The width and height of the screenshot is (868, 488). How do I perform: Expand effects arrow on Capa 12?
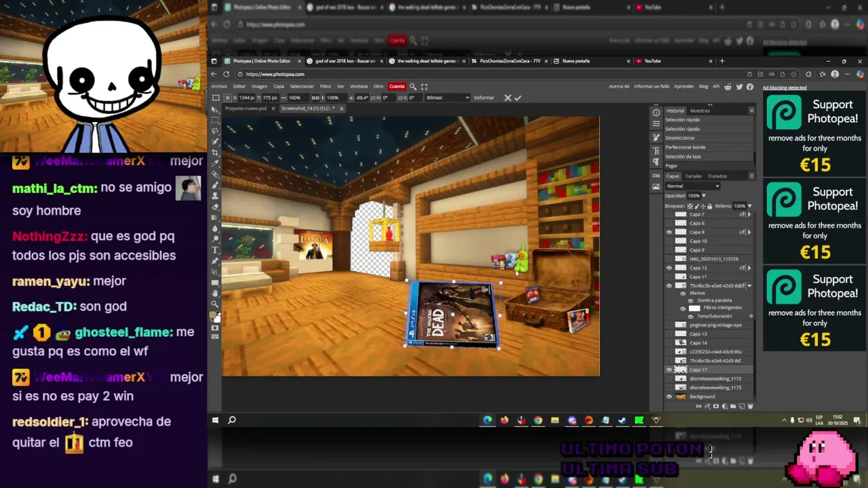tap(749, 268)
